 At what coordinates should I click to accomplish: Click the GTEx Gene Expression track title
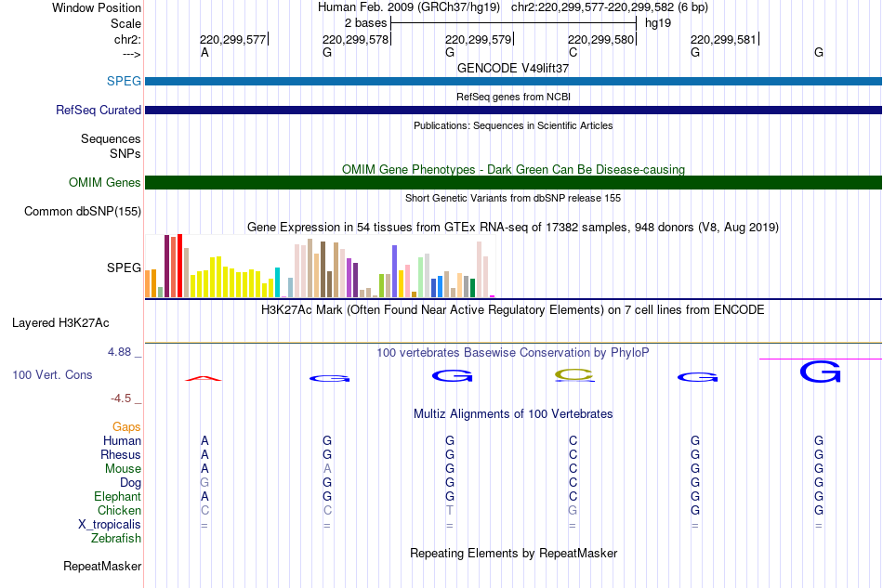(513, 228)
